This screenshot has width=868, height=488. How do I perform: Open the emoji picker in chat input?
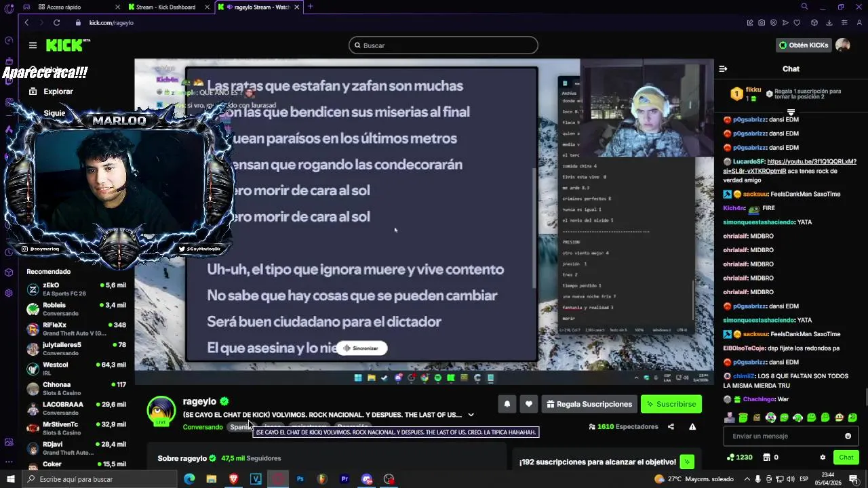click(848, 436)
